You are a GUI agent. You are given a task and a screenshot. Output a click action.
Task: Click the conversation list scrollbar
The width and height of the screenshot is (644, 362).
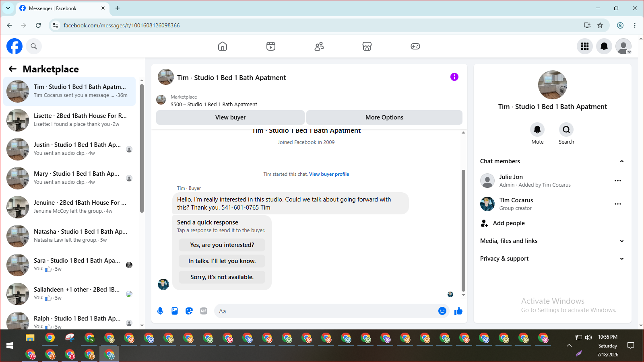[x=142, y=148]
